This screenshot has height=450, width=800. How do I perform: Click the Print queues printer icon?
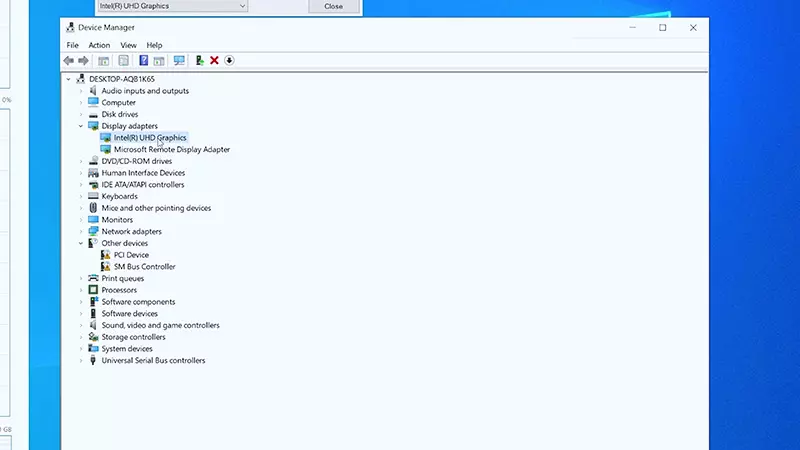pyautogui.click(x=93, y=279)
